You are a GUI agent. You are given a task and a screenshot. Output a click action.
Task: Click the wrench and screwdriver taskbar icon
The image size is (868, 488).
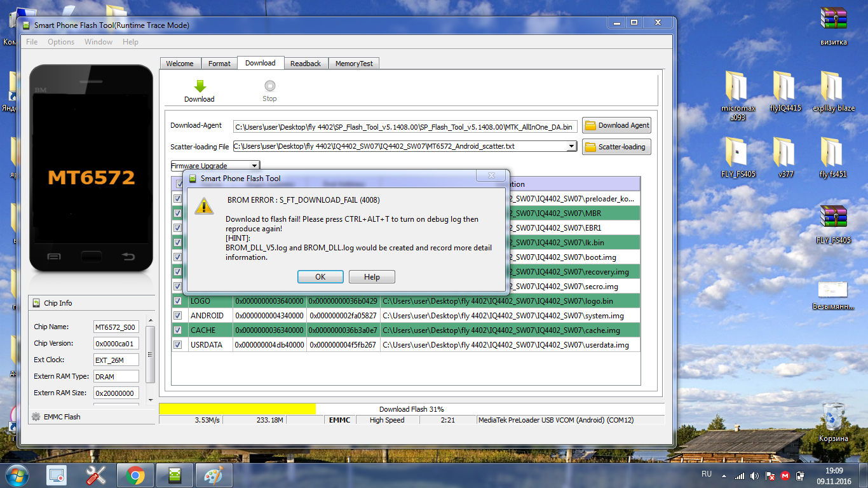coord(97,475)
